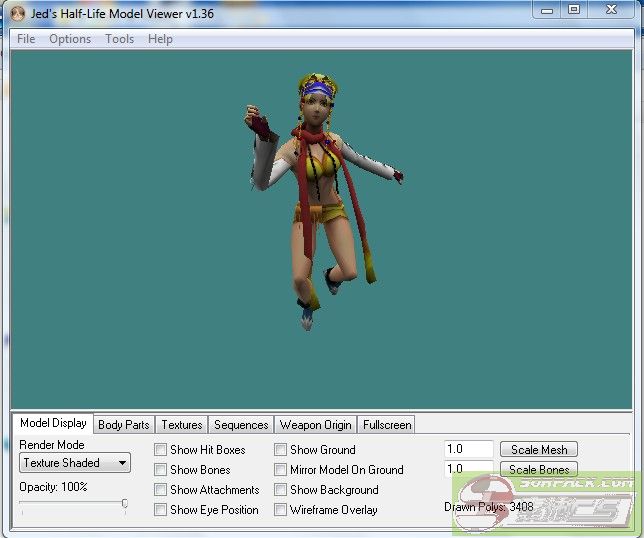
Task: Check Show Attachments option
Action: [x=161, y=490]
